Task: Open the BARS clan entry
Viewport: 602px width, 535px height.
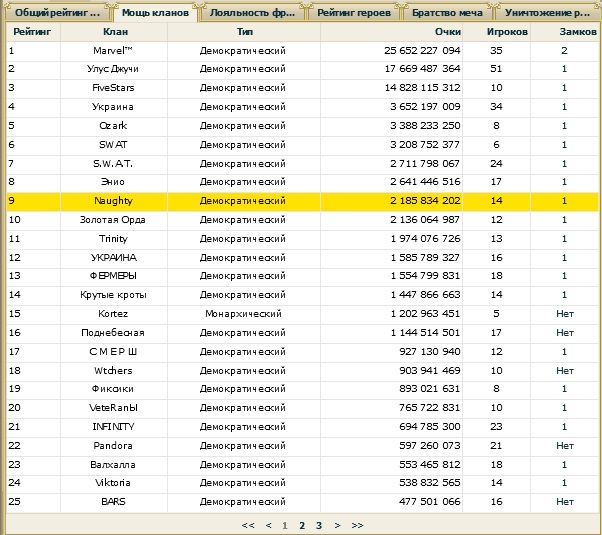Action: [113, 502]
